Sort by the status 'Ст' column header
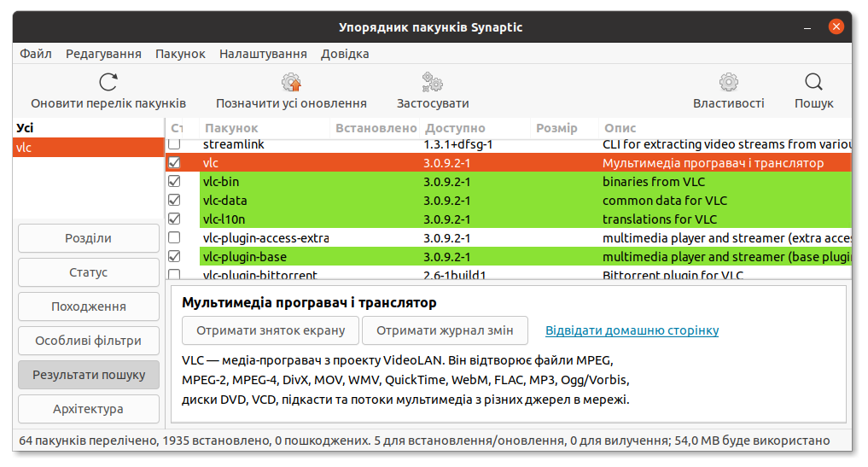The image size is (868, 467). [182, 128]
